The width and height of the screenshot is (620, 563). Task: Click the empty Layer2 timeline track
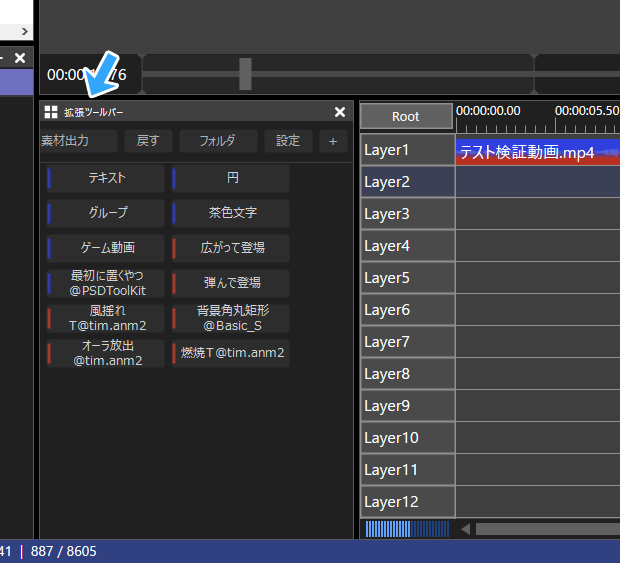pos(538,182)
